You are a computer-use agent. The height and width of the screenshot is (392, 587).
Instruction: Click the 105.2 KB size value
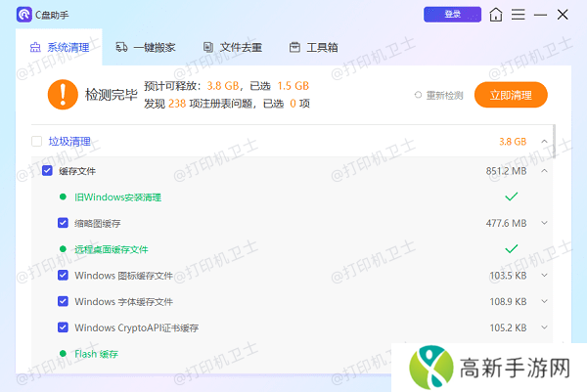point(508,327)
